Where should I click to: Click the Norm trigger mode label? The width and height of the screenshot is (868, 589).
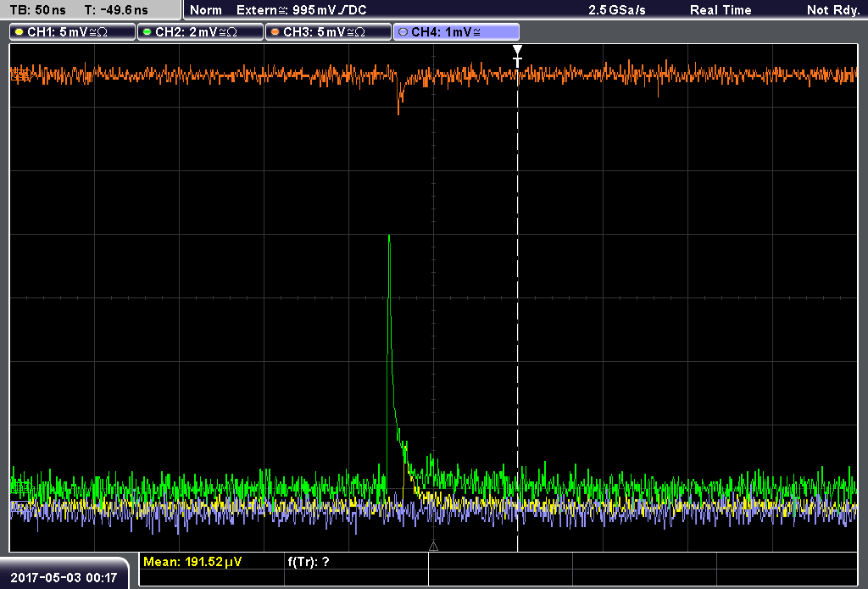click(x=205, y=10)
